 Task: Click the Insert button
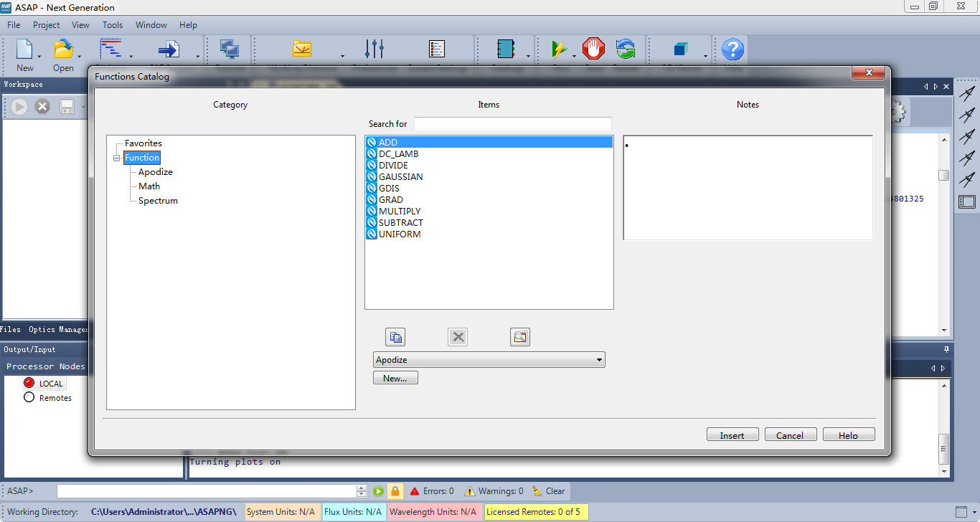click(732, 435)
